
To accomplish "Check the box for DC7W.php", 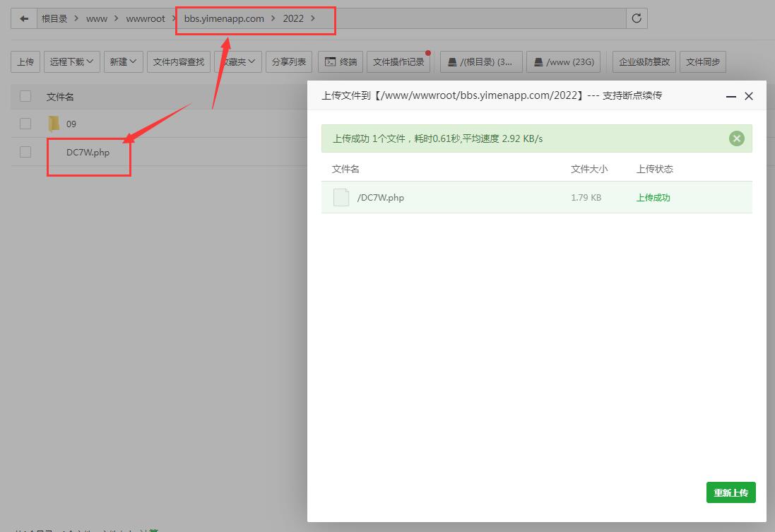I will tap(25, 152).
